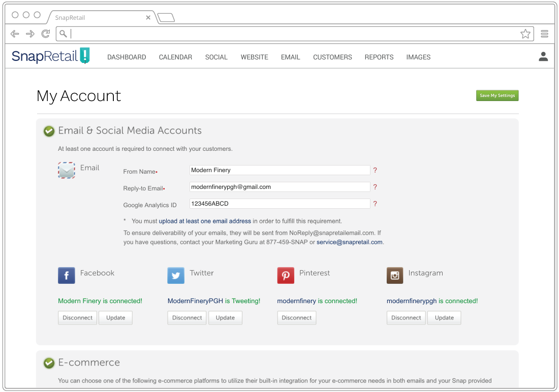Open the Social menu item
Viewport: 559px width, 392px height.
(x=216, y=57)
